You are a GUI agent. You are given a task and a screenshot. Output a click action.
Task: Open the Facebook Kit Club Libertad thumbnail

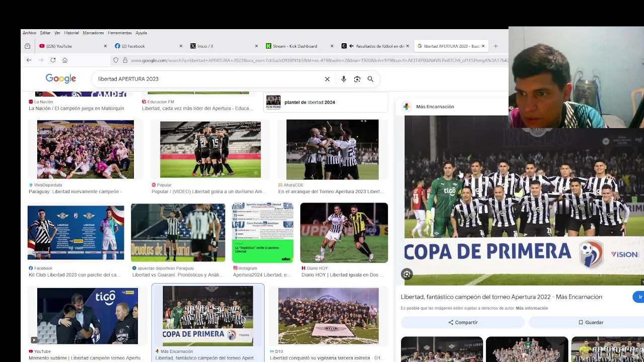(x=76, y=233)
